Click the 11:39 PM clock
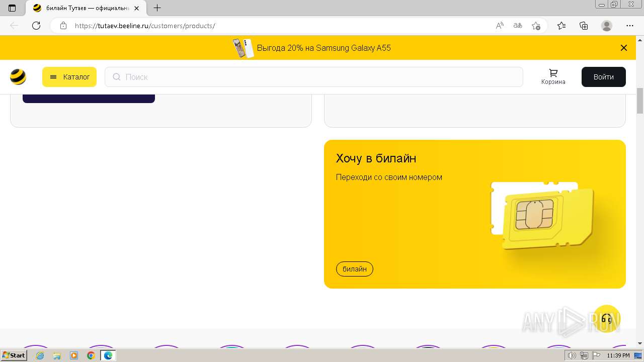This screenshot has width=644, height=362. coord(618,355)
